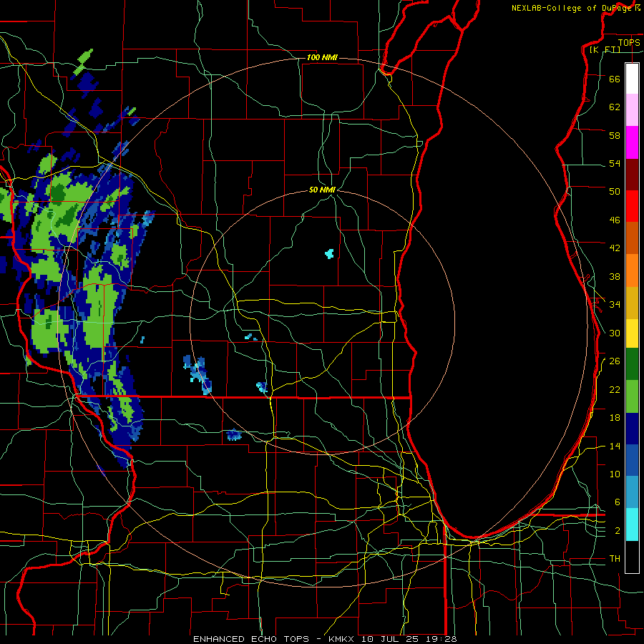The width and height of the screenshot is (644, 644).
Task: Click the 10 legend value
Action: coord(615,474)
